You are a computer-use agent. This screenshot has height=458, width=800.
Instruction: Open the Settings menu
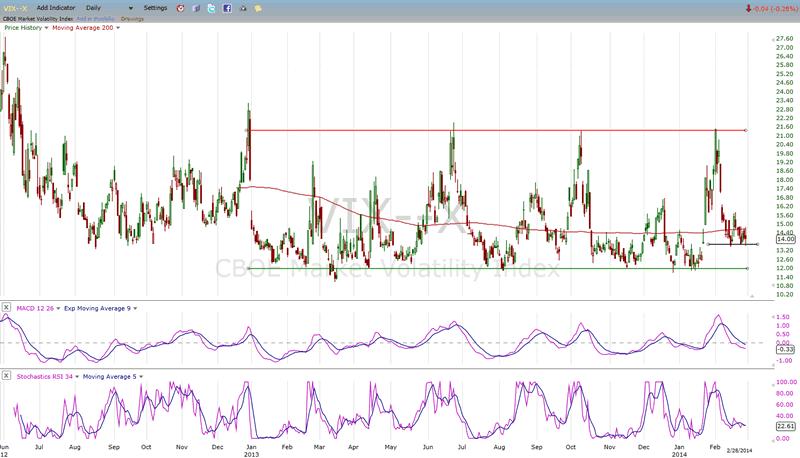click(156, 8)
